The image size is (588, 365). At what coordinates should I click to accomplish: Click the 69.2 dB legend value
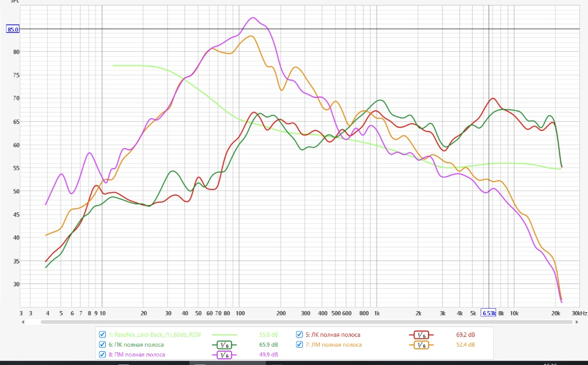465,335
